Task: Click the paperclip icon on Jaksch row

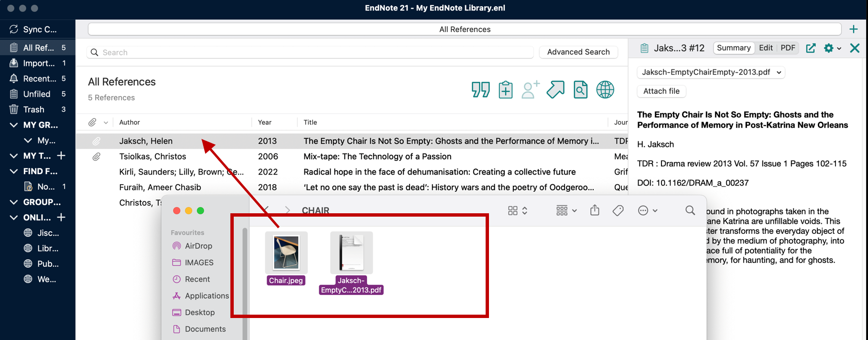Action: 97,141
